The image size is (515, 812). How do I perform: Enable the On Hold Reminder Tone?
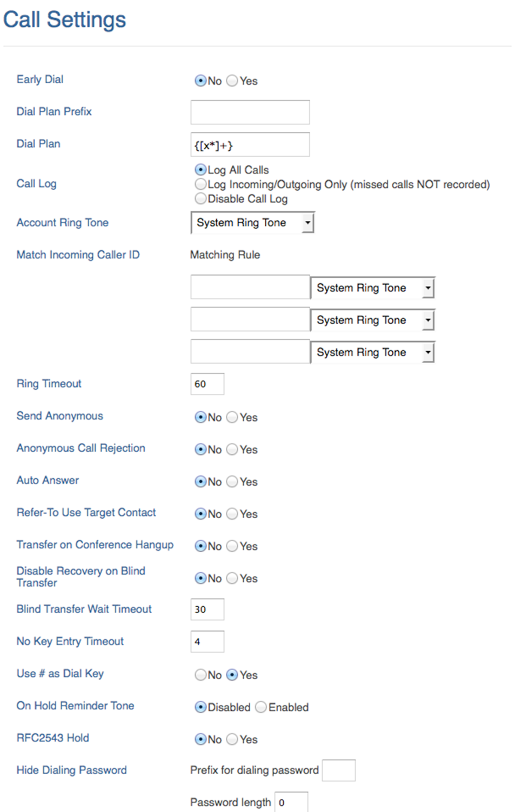click(x=261, y=707)
